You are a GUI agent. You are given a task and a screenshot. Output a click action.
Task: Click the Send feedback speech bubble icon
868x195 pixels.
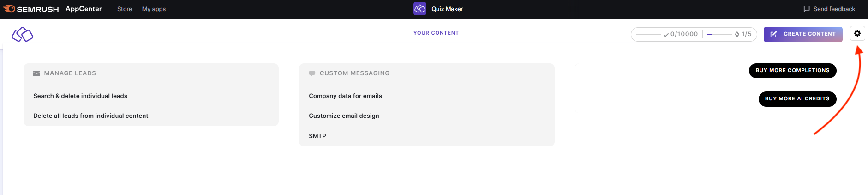pos(807,9)
